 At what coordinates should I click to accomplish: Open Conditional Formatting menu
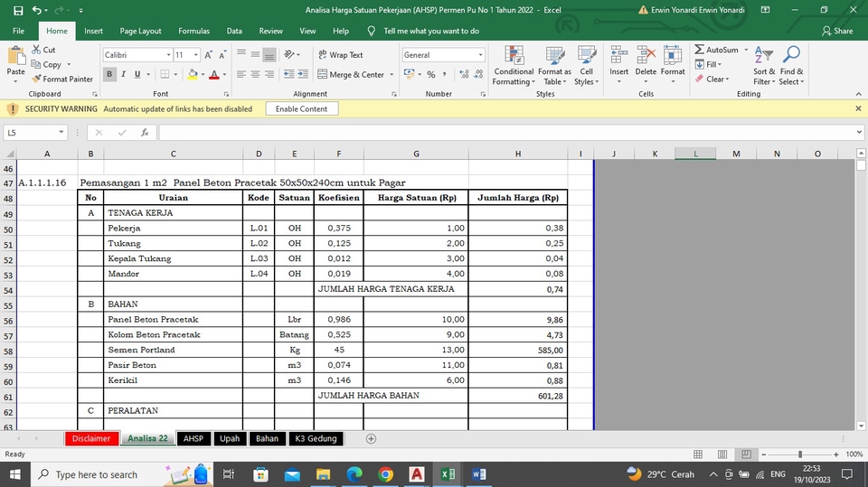pos(514,66)
